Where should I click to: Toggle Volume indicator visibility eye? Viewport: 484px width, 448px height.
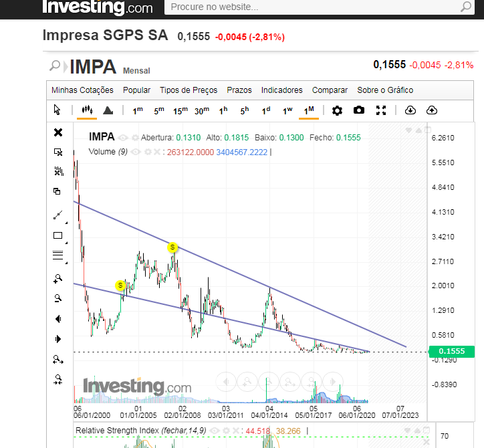[135, 152]
